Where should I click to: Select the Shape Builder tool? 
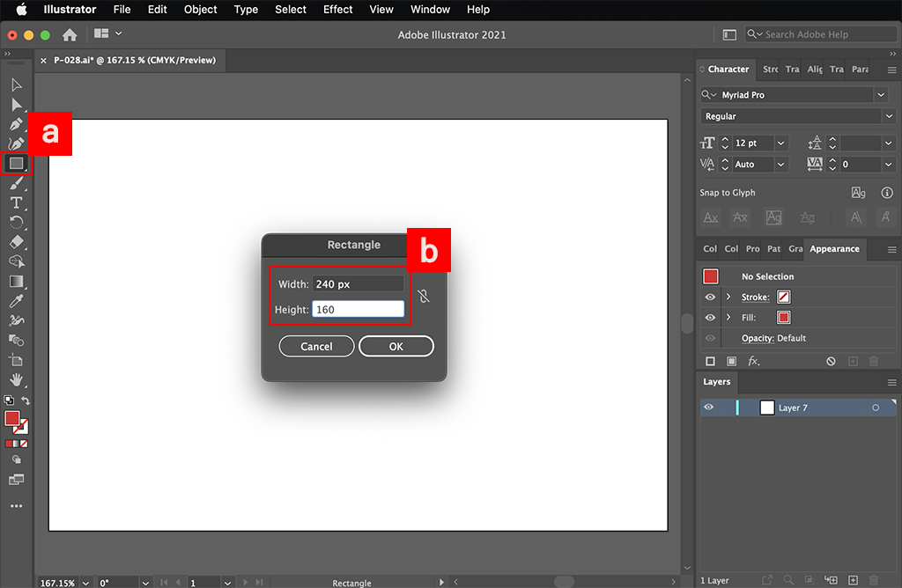pyautogui.click(x=16, y=261)
